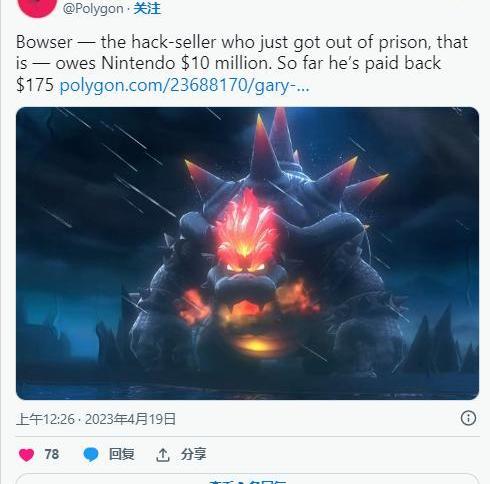Open the Bowser artwork image
This screenshot has height=484, width=490.
pos(247,253)
